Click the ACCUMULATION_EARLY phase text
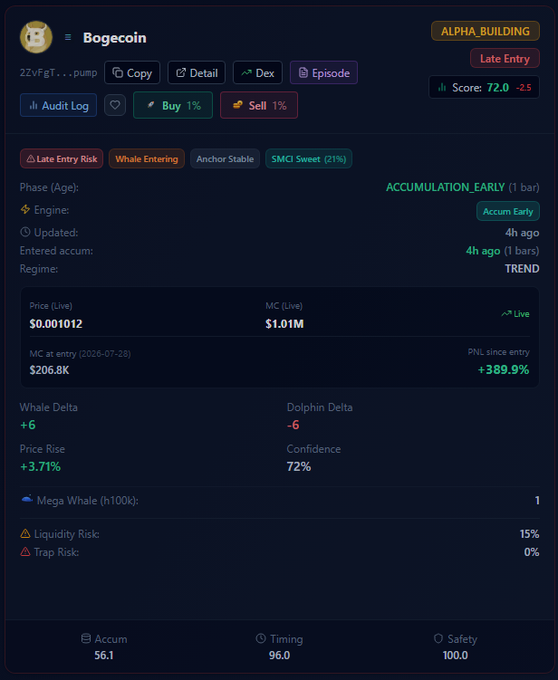This screenshot has height=680, width=558. (x=445, y=187)
